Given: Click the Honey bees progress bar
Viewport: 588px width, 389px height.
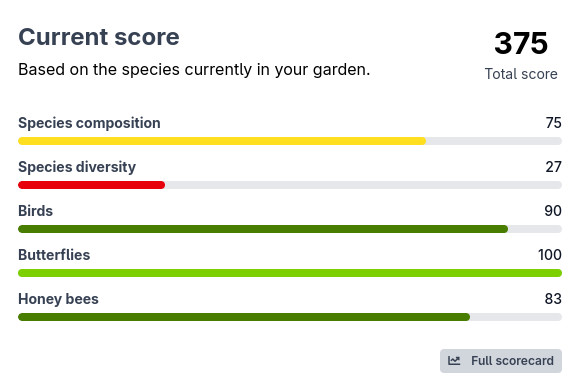Looking at the screenshot, I should click(x=290, y=317).
